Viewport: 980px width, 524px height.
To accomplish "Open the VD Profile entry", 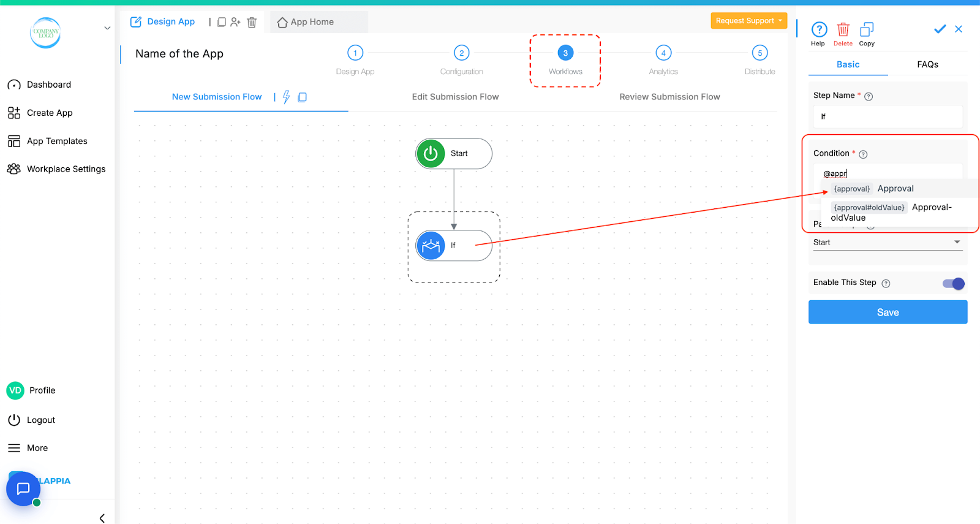I will click(x=31, y=390).
